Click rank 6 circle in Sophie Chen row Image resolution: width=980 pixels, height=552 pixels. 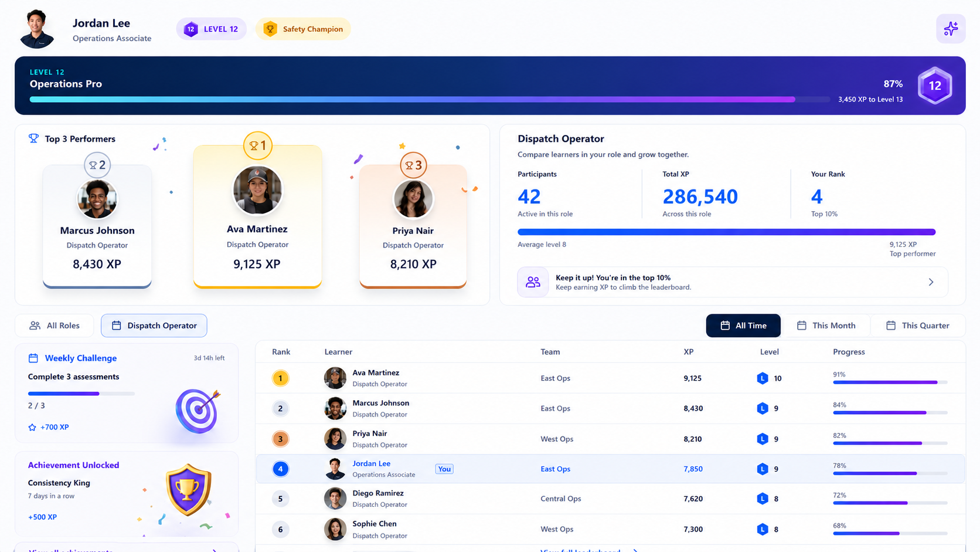point(280,529)
